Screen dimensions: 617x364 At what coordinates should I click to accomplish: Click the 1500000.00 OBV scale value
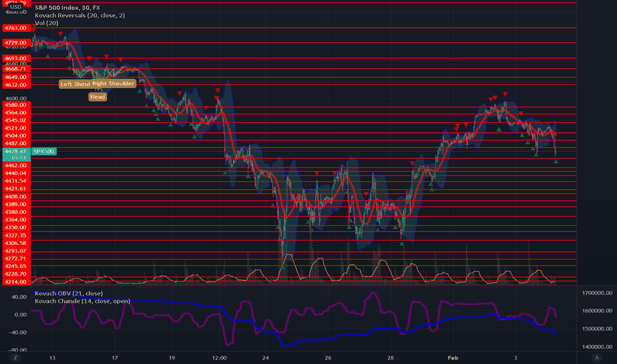596,328
